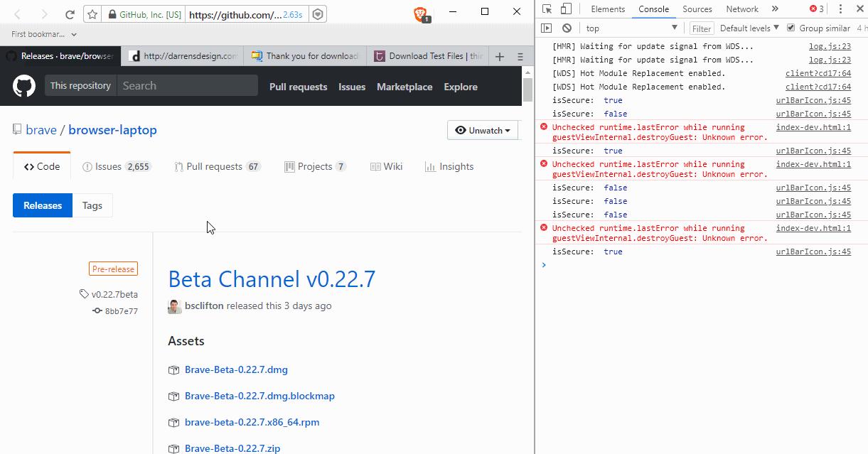Open Issues in the GitHub header
The width and height of the screenshot is (868, 454).
[x=352, y=87]
